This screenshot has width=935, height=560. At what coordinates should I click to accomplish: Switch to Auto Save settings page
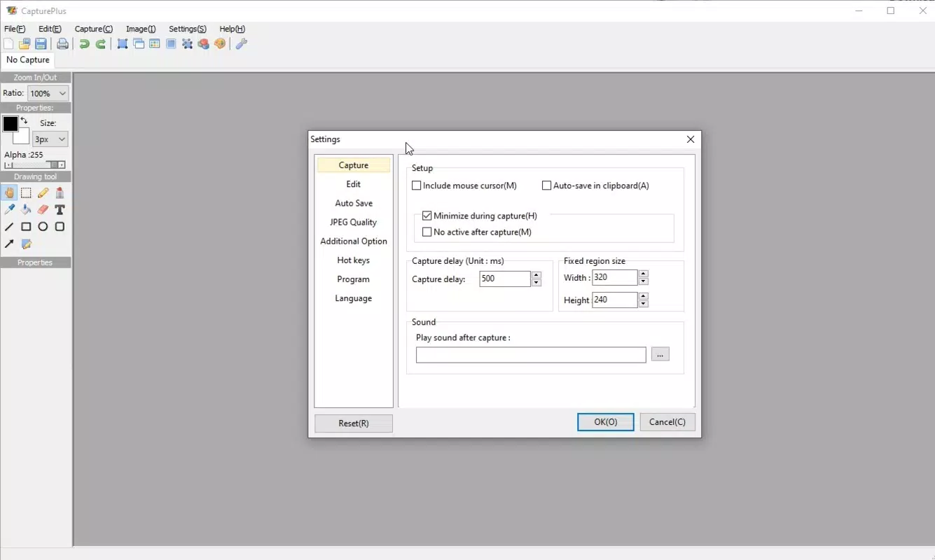click(354, 203)
